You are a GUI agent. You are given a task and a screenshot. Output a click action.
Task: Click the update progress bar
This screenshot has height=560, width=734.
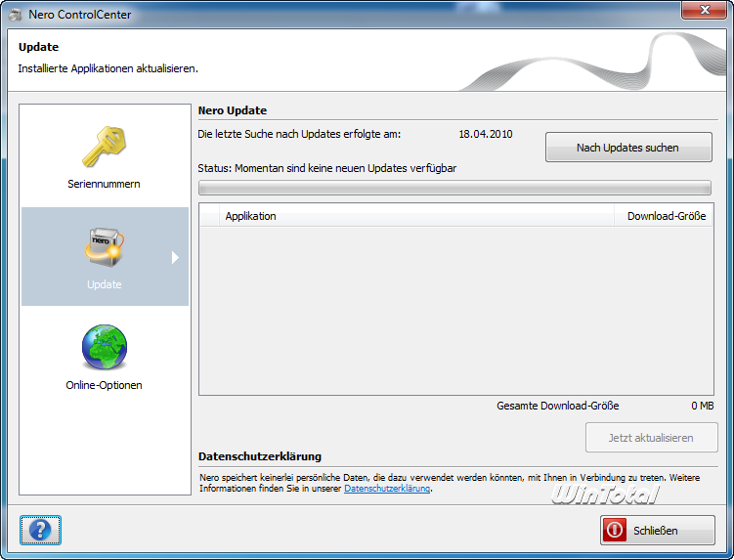coord(454,188)
